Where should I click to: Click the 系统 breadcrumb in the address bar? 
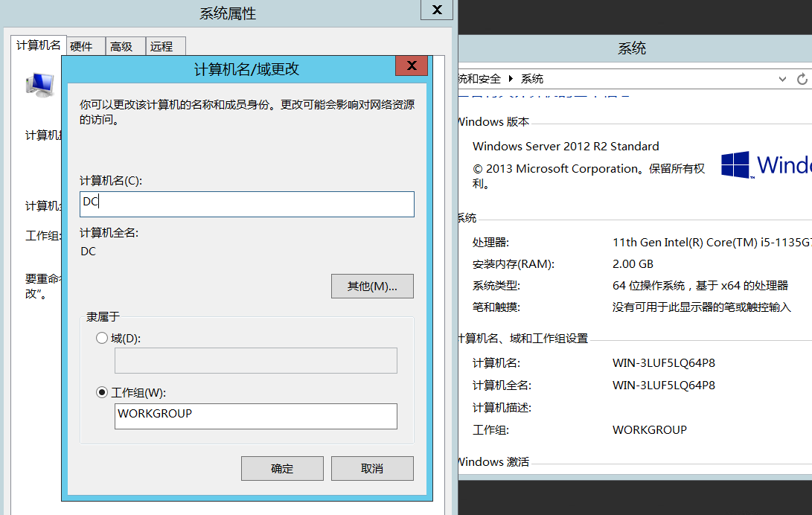(x=532, y=79)
